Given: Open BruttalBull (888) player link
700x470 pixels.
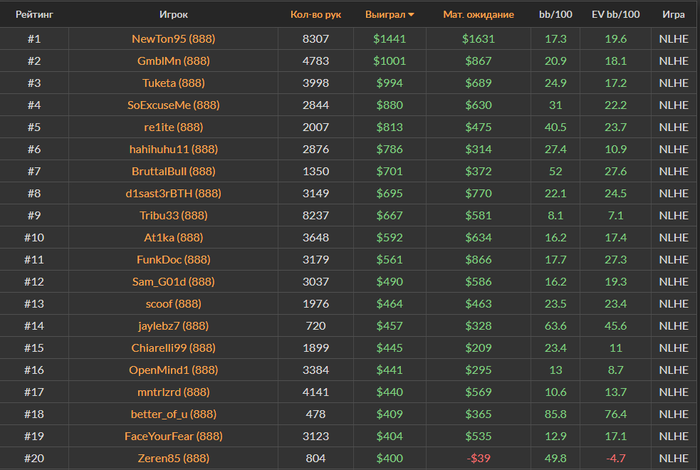Looking at the screenshot, I should [173, 171].
